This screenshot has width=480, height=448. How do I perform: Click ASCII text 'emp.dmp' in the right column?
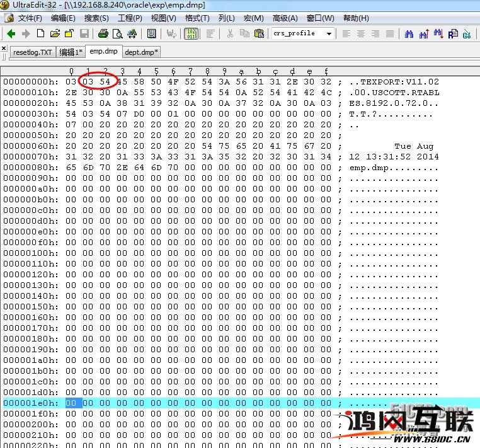tap(369, 168)
